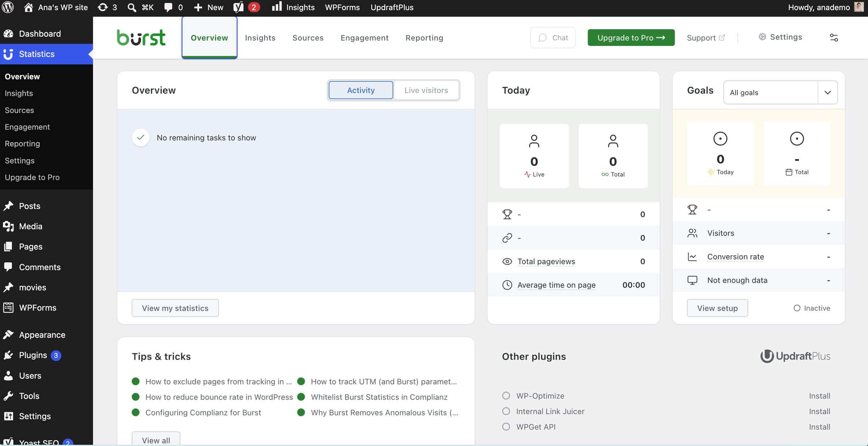Open the Ana's WP site menu

click(x=56, y=7)
